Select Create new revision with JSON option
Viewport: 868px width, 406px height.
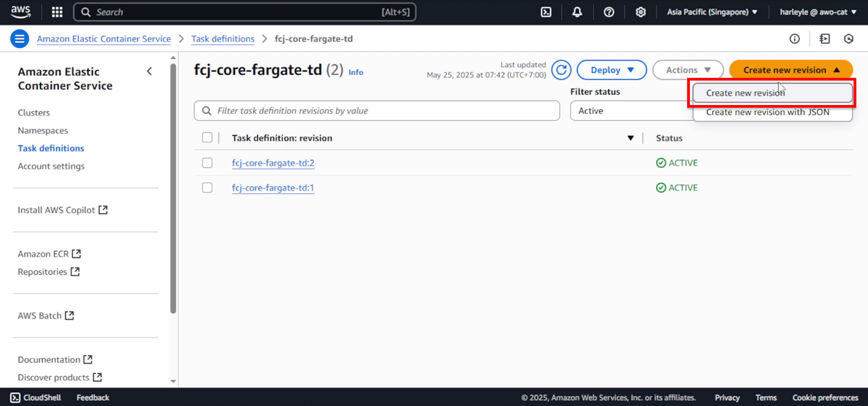click(773, 112)
